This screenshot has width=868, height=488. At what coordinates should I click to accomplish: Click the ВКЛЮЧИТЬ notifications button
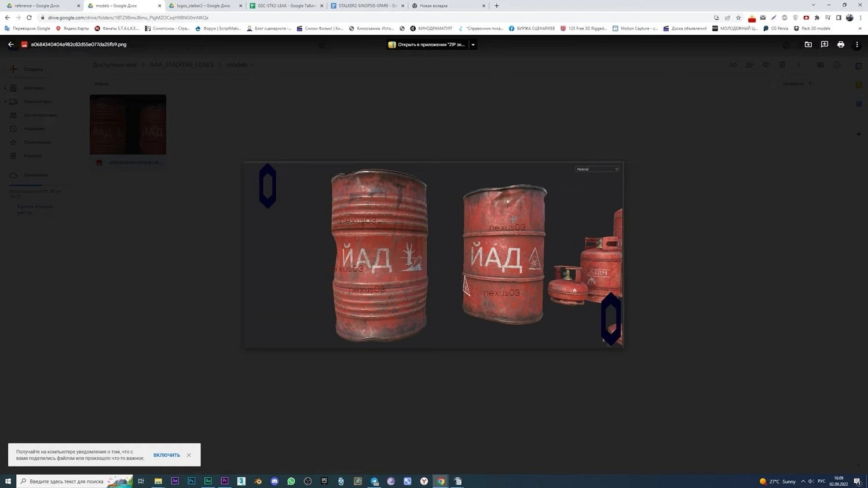(167, 455)
